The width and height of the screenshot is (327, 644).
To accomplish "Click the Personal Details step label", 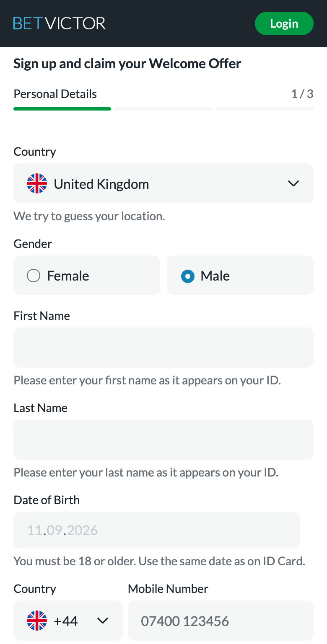I will (55, 94).
